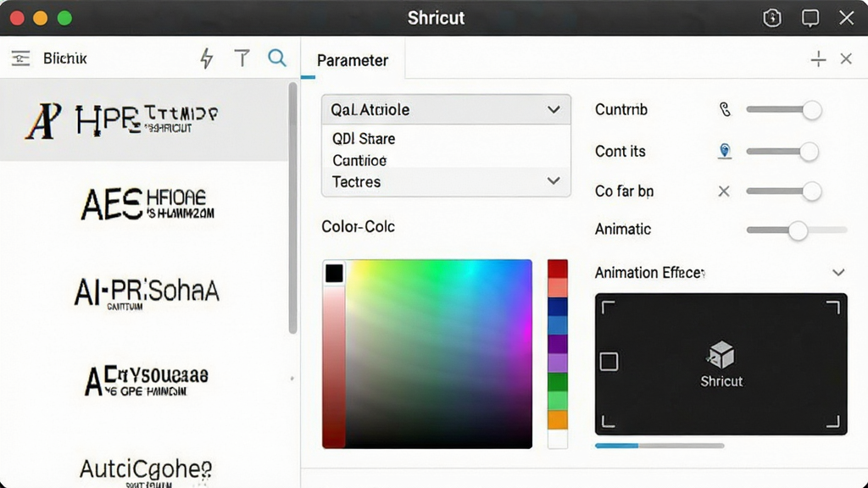The height and width of the screenshot is (488, 868).
Task: Click the lightning bolt icon
Action: pos(207,58)
